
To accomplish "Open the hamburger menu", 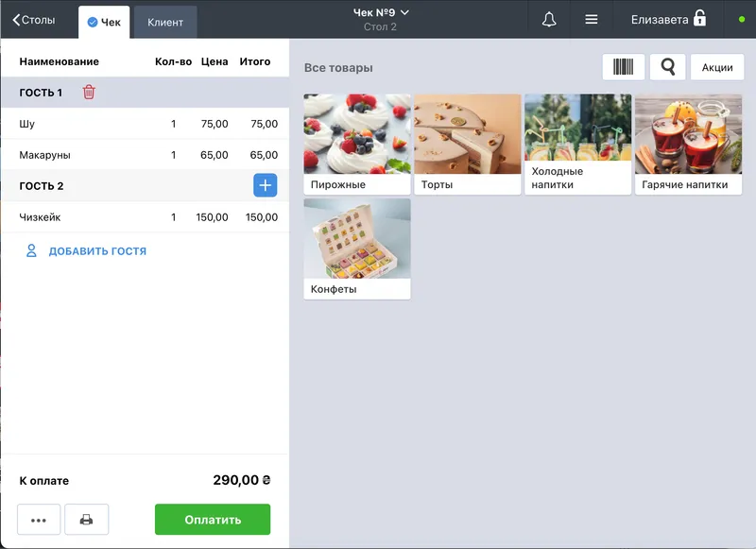I will point(592,20).
